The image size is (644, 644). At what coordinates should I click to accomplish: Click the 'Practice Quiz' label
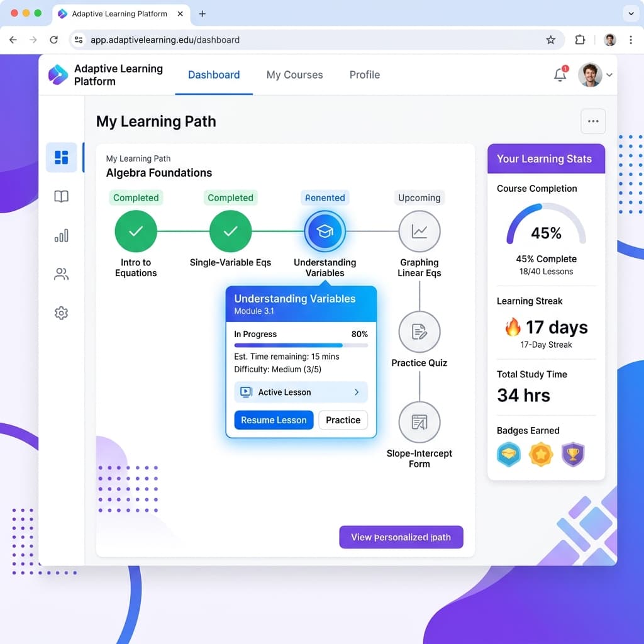(419, 363)
